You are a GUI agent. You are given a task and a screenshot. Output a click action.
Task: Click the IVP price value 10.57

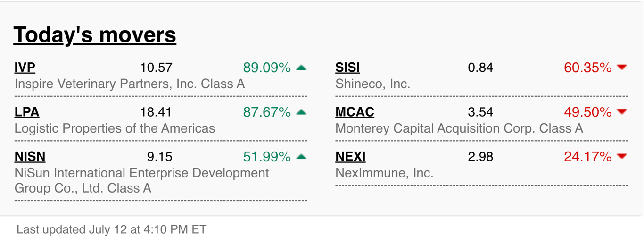156,68
